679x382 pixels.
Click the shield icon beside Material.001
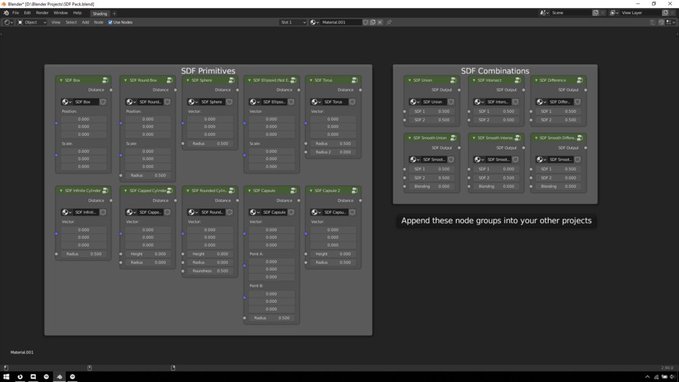click(366, 22)
